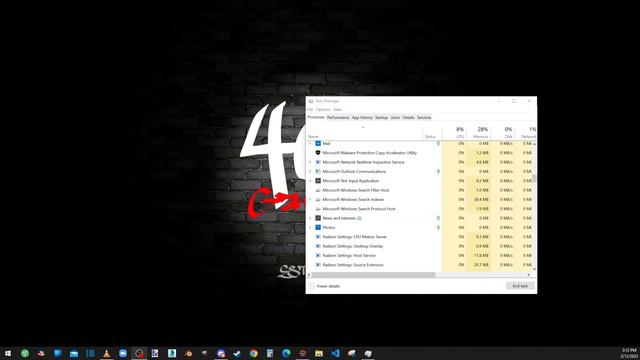Screen dimensions: 640x360
Task: Switch to the App history tab
Action: click(362, 118)
